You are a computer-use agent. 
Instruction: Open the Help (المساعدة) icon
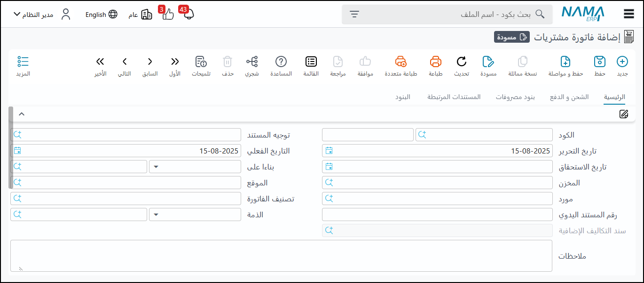point(281,62)
